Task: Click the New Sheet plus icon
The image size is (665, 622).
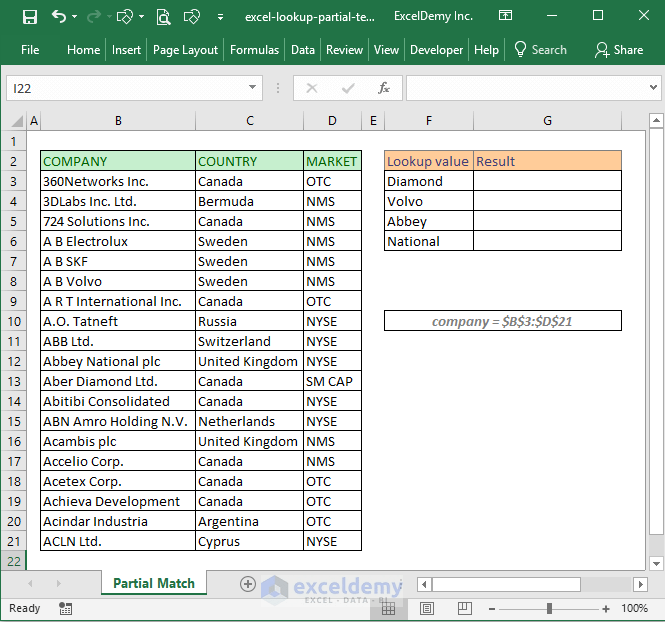Action: 248,584
